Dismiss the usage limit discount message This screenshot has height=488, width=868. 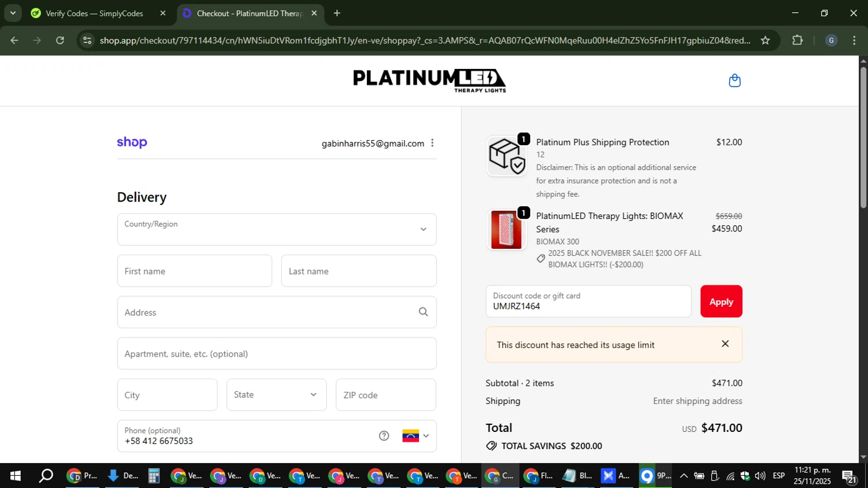click(x=725, y=344)
